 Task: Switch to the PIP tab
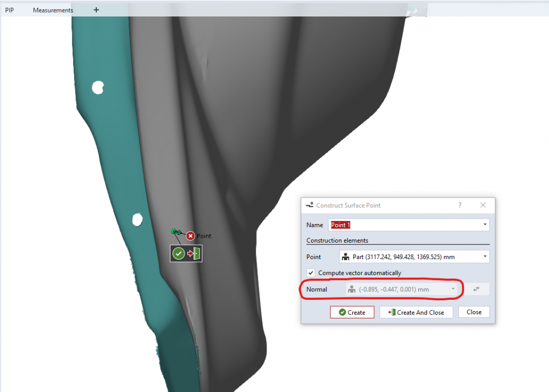pos(9,10)
